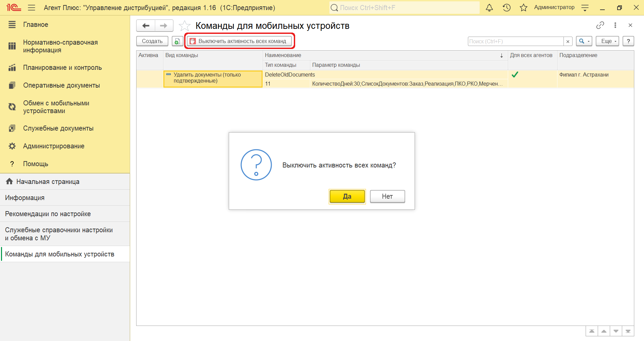Click the copy link chain icon
The height and width of the screenshot is (341, 644).
[600, 25]
